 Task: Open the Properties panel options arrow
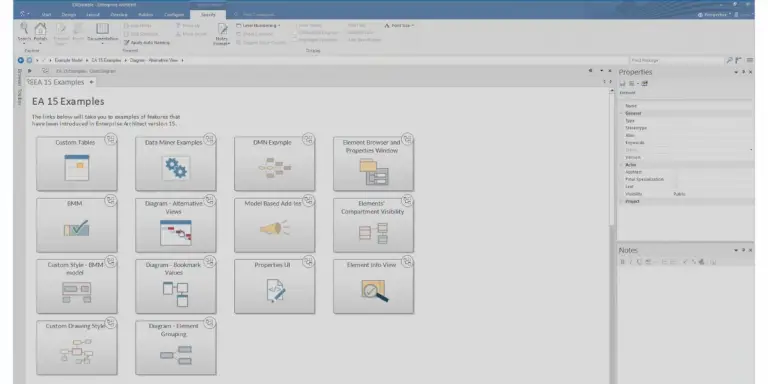[x=736, y=72]
